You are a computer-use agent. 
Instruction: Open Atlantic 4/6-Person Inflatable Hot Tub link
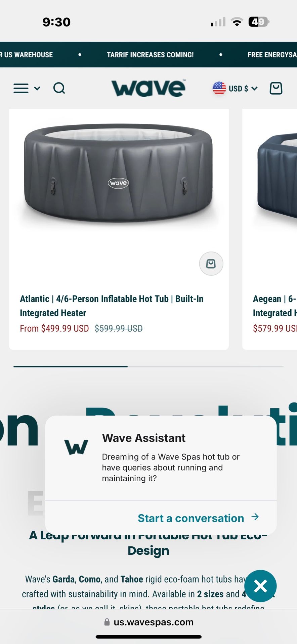tap(112, 306)
